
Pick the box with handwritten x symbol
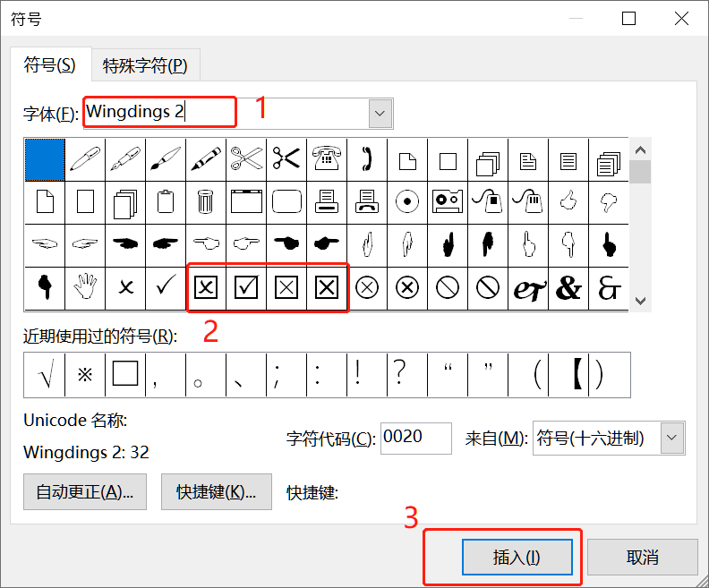tap(206, 288)
